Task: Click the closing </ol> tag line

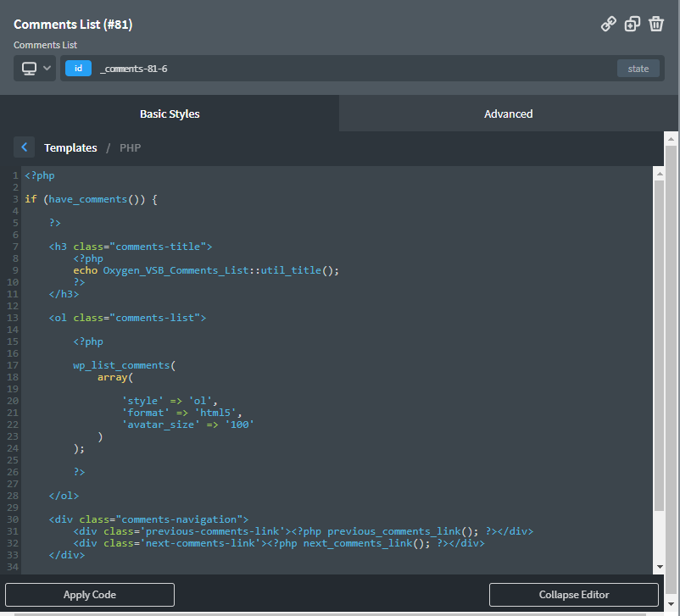Action: 64,496
